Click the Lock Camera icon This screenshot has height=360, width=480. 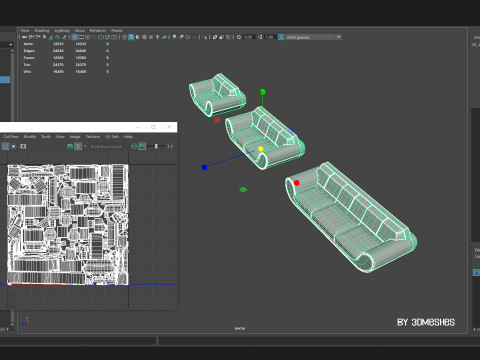pos(31,37)
